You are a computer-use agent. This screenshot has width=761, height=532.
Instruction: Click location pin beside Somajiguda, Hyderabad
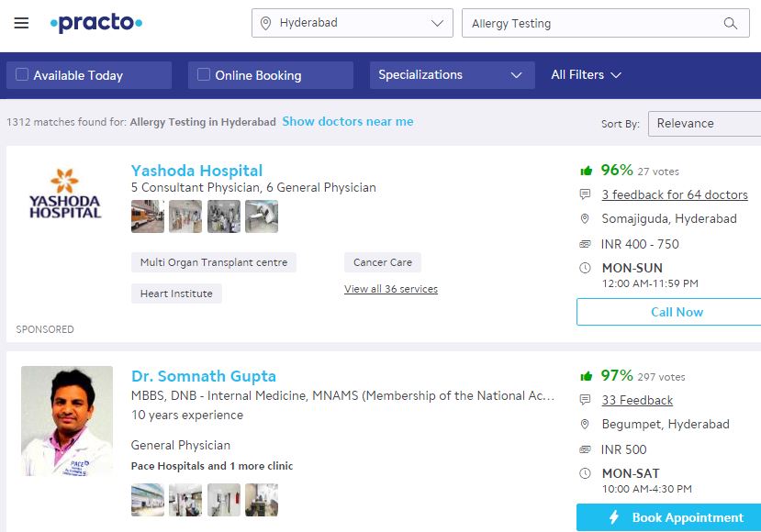click(x=585, y=218)
